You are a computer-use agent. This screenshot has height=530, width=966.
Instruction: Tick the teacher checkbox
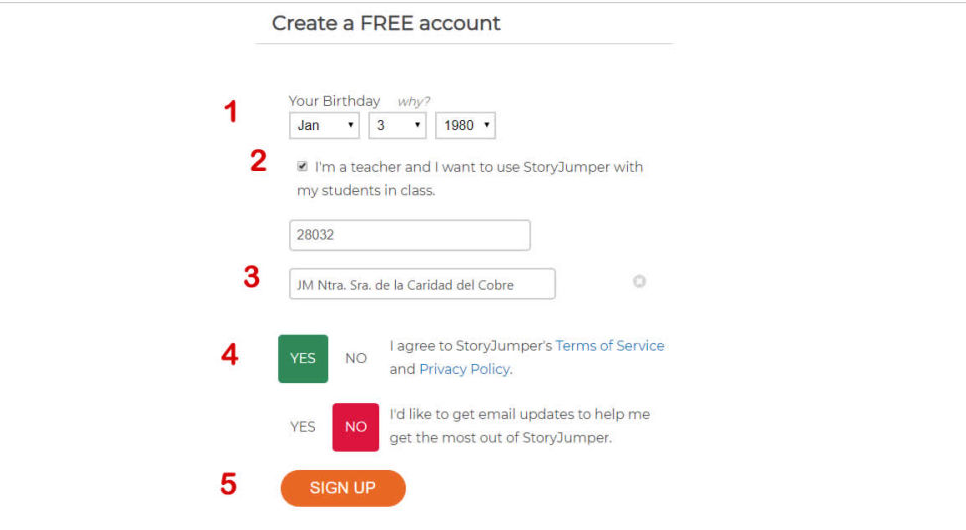click(x=302, y=167)
